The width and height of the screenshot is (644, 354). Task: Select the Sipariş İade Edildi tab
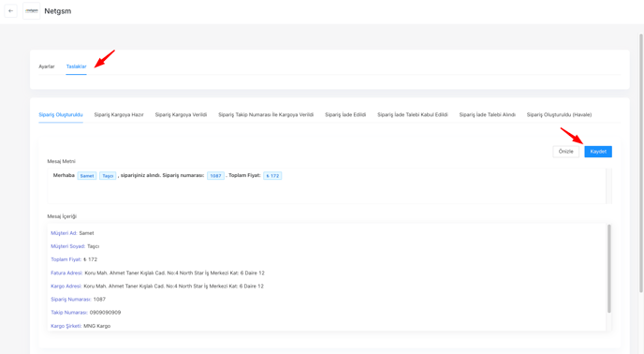[345, 114]
